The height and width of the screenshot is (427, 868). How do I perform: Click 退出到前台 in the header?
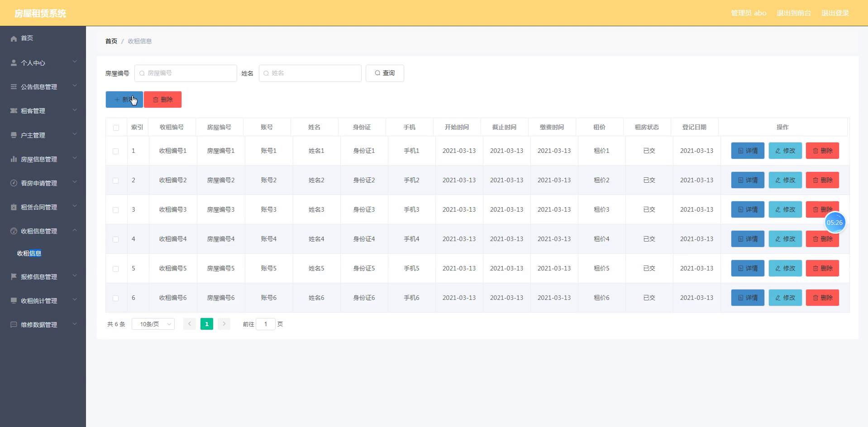pyautogui.click(x=794, y=13)
